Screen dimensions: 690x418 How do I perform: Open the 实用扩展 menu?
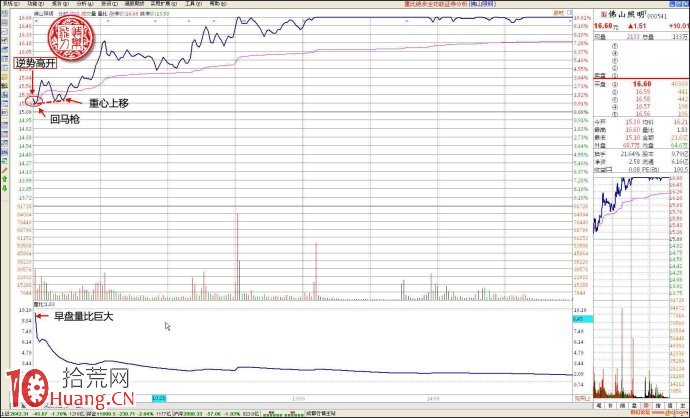pyautogui.click(x=163, y=4)
